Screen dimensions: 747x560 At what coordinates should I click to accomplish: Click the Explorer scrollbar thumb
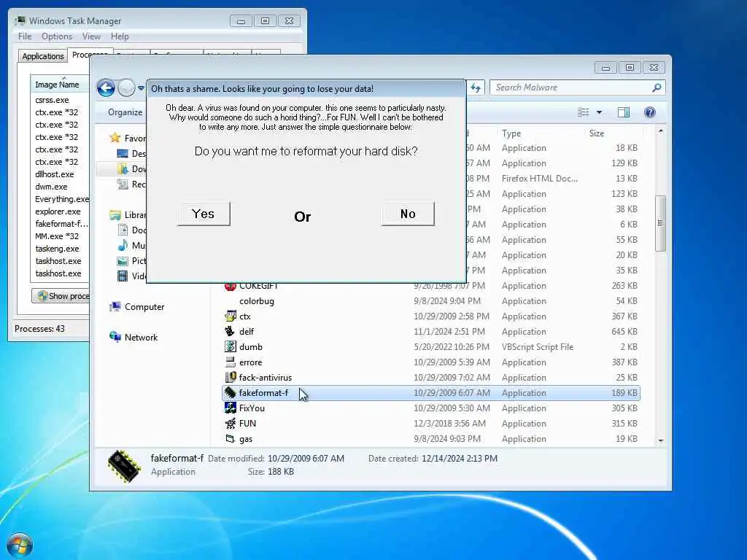(660, 223)
